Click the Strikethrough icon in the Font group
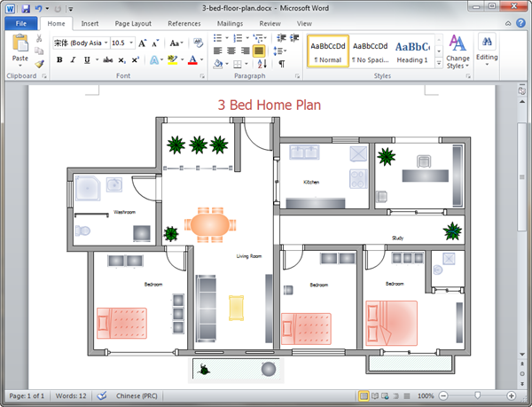 pyautogui.click(x=107, y=59)
